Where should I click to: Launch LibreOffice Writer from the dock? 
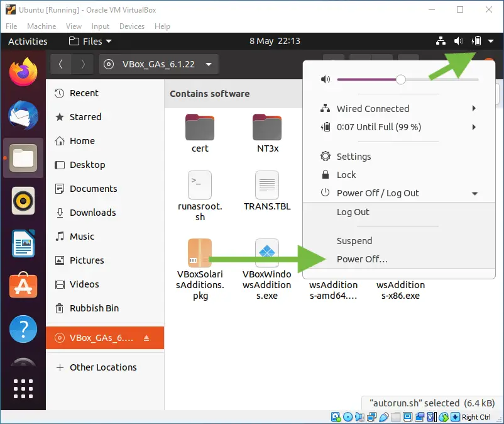click(23, 243)
